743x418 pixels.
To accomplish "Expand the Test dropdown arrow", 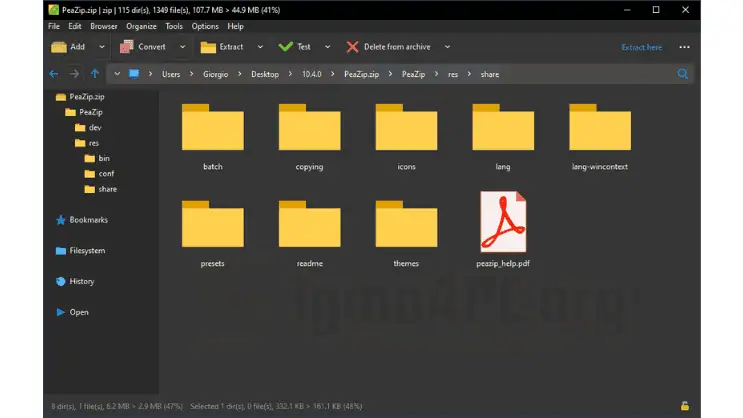I will pyautogui.click(x=327, y=47).
